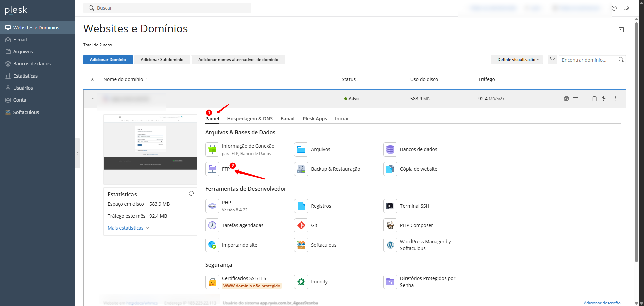Click the Plesk logo

[16, 10]
